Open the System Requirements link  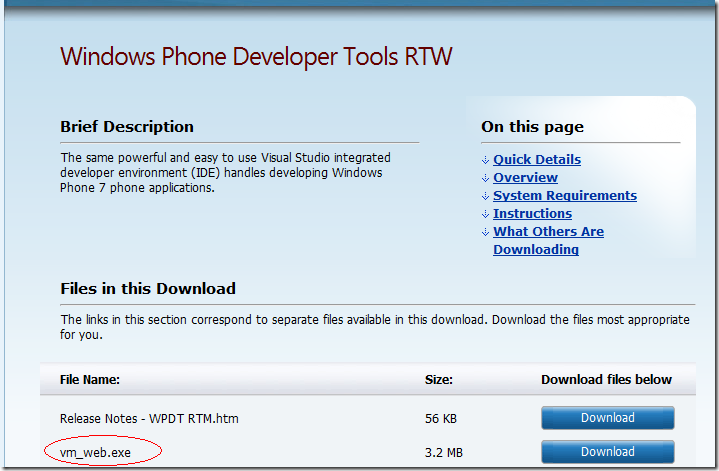pos(564,196)
